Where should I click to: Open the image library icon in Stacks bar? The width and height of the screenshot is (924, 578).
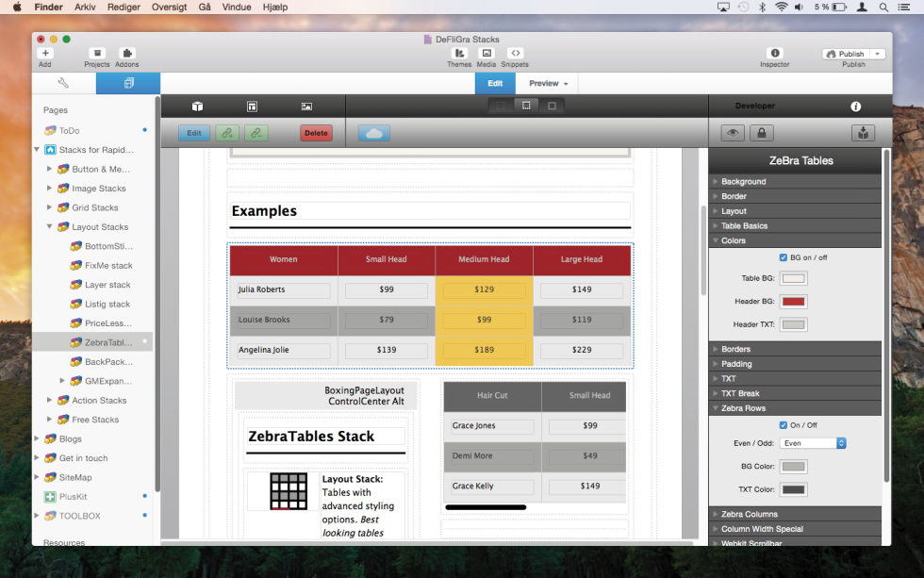coord(307,106)
